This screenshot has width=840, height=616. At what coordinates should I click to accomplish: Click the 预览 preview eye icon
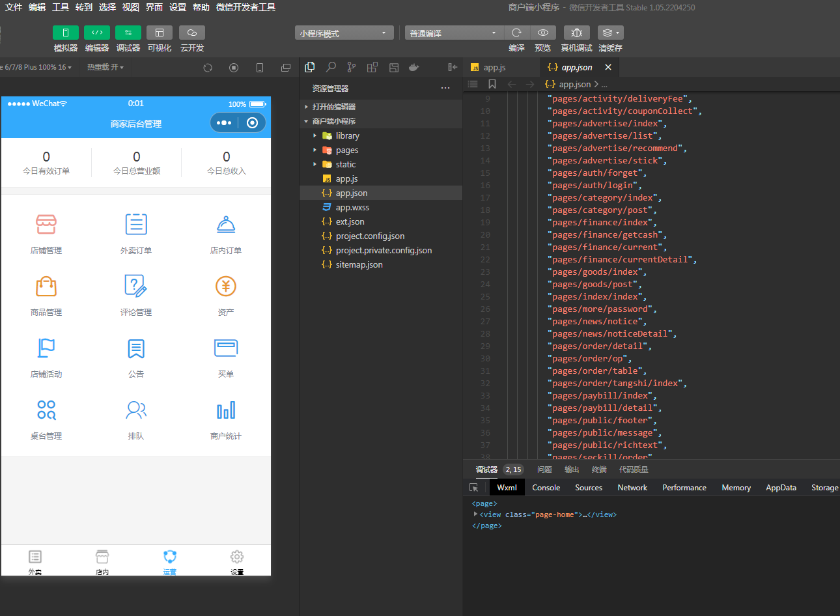coord(542,33)
